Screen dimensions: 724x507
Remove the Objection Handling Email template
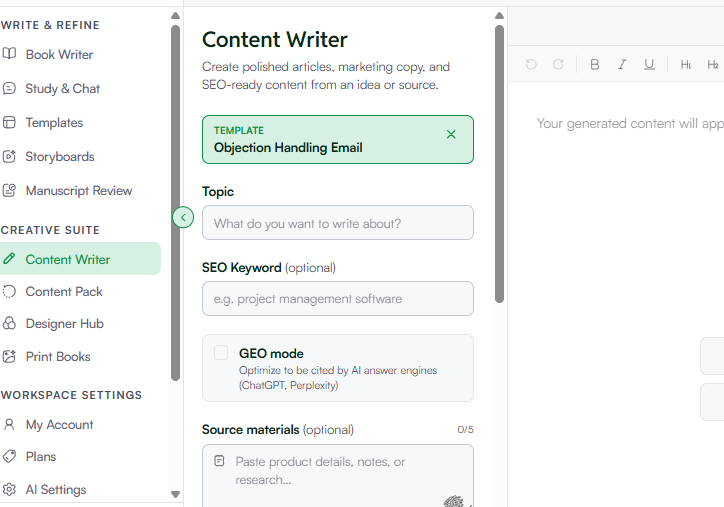(x=451, y=134)
